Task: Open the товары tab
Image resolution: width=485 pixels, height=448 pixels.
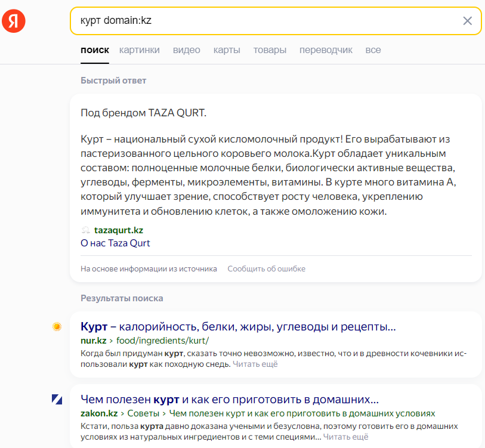Action: tap(270, 50)
